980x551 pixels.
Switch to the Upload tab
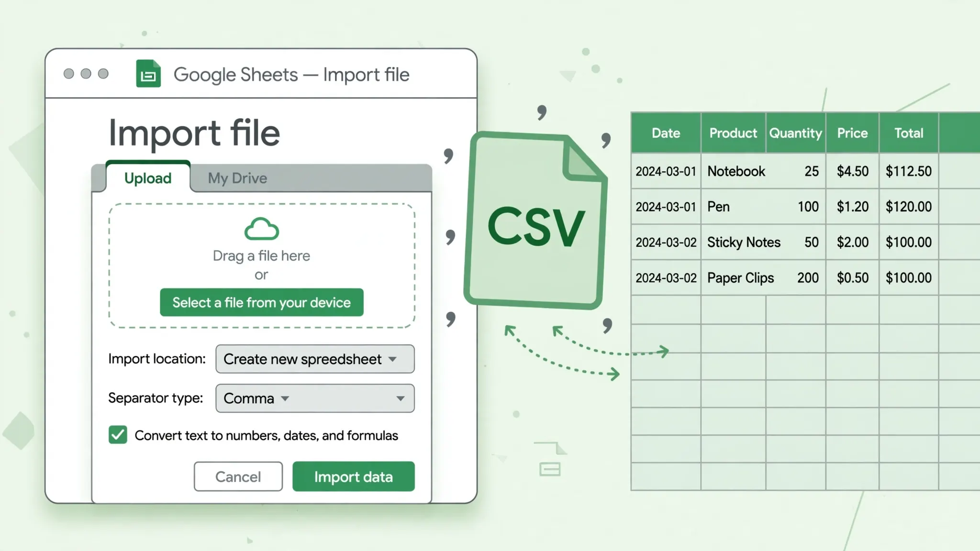(148, 178)
